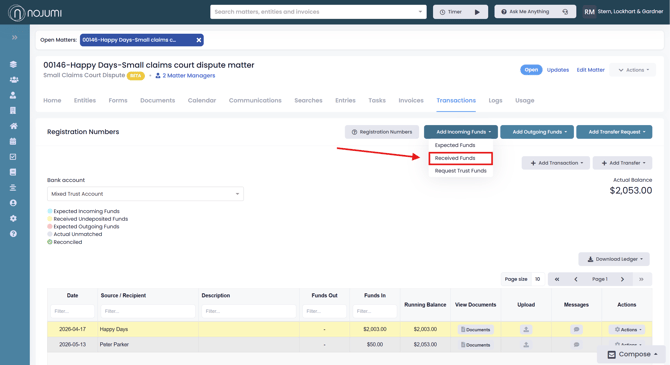Start the Timer play button

coord(477,12)
